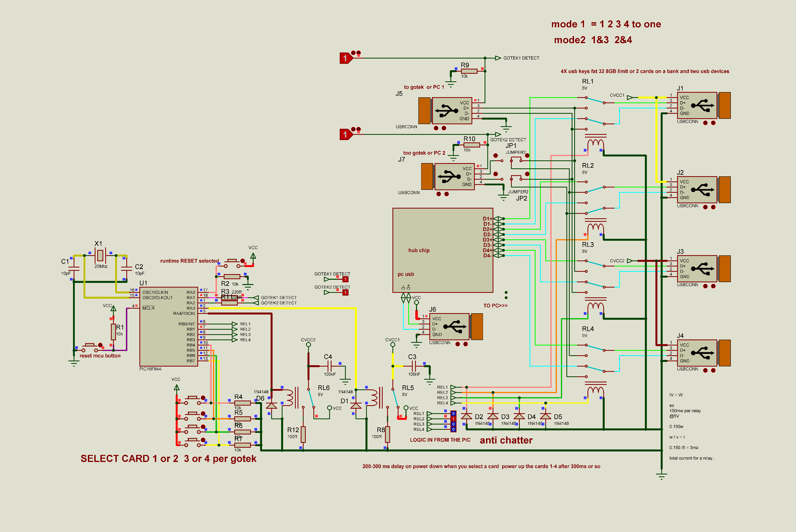Click the GOTEK1 DETECT logic probe box
Screen dimensions: 796x532
[x=345, y=280]
